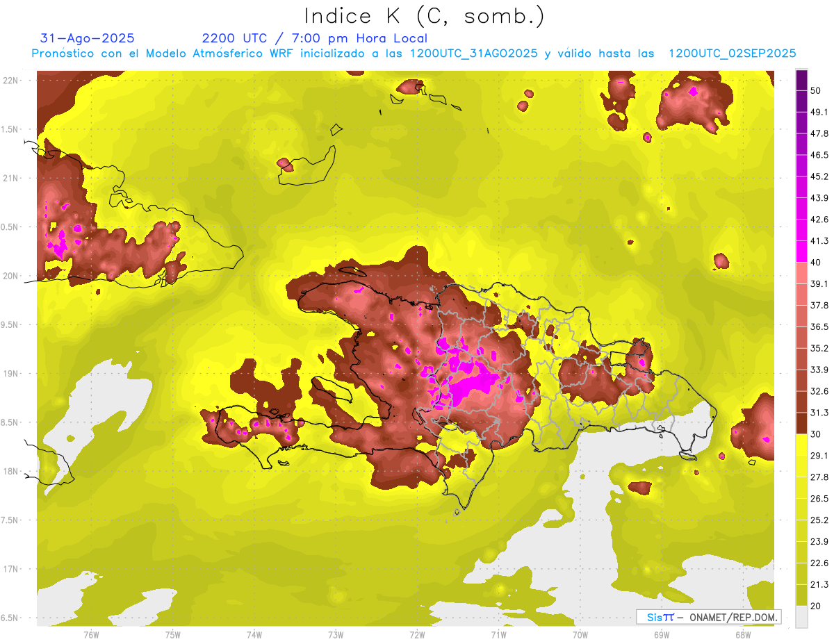Viewport: 834px width, 644px height.
Task: Click the colorbar value "31.3"
Action: (819, 413)
